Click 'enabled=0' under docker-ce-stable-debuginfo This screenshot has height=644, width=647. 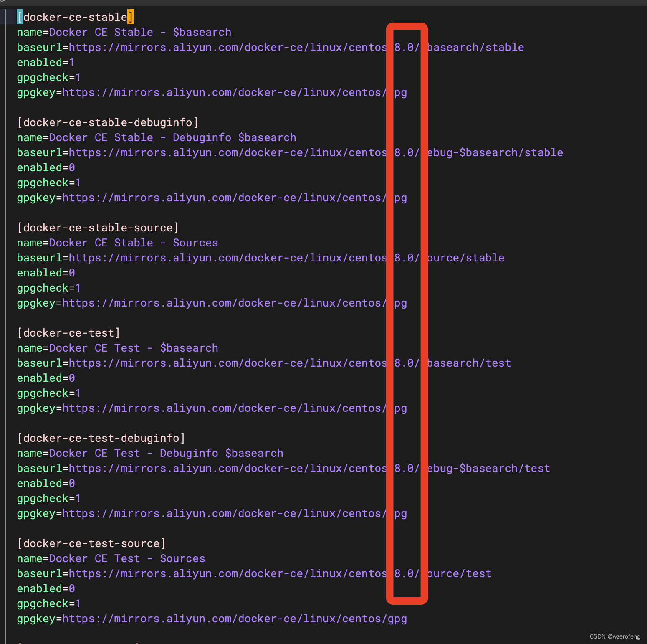46,167
